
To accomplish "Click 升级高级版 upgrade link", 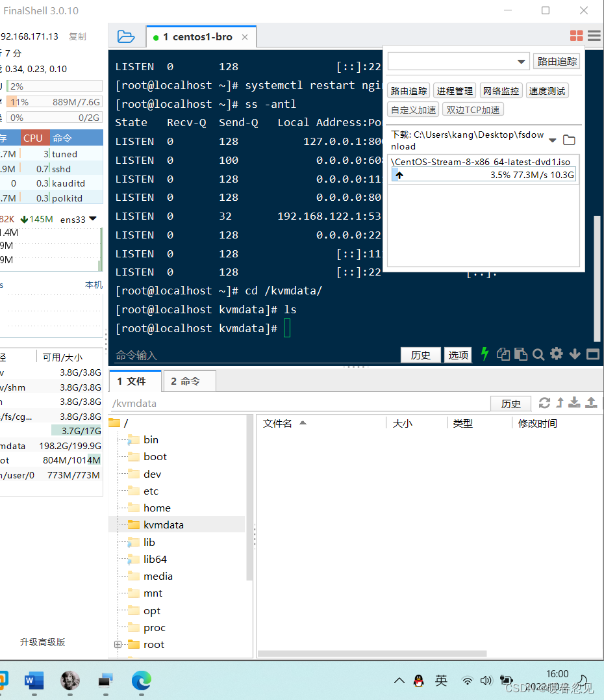I will (x=42, y=642).
